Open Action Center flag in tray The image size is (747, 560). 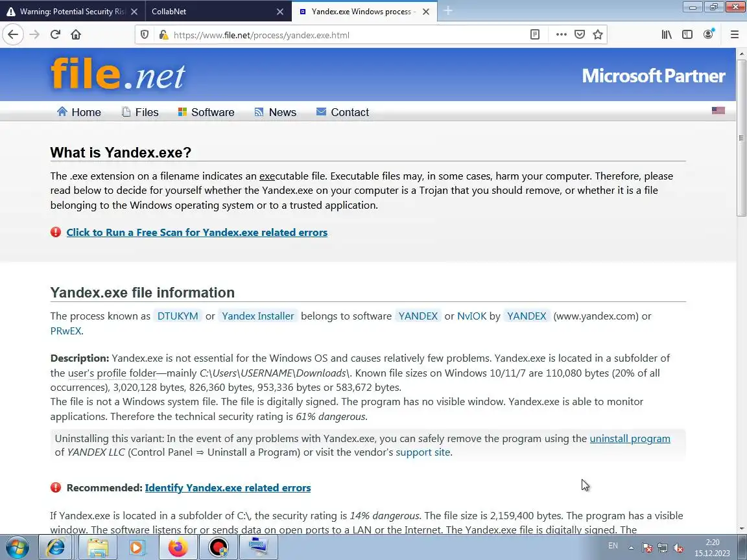[647, 548]
